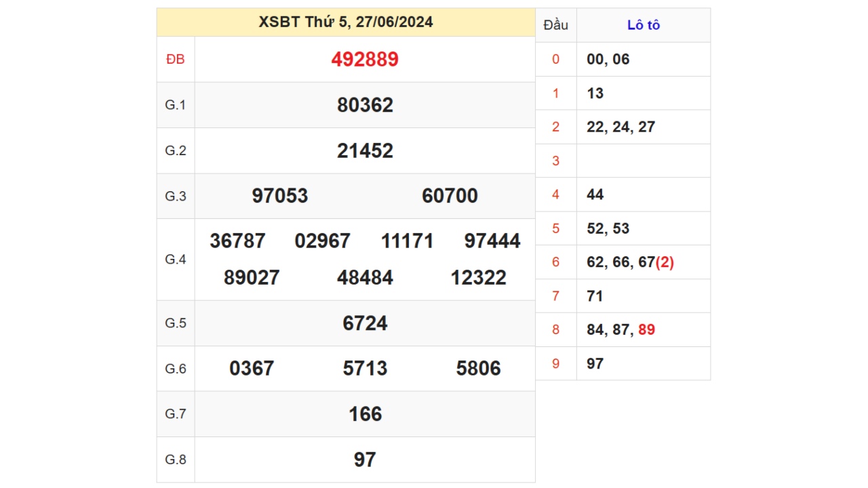
Task: Click the G.5 row label
Action: pos(175,323)
